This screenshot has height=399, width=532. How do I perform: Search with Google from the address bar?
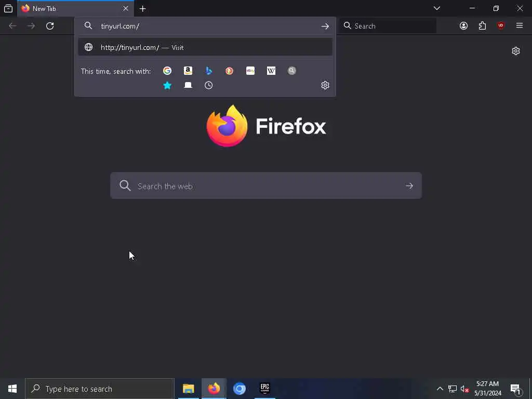[167, 71]
